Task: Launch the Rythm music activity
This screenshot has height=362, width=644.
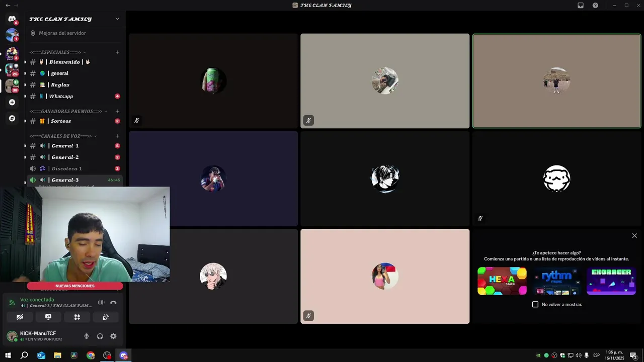Action: (x=556, y=281)
